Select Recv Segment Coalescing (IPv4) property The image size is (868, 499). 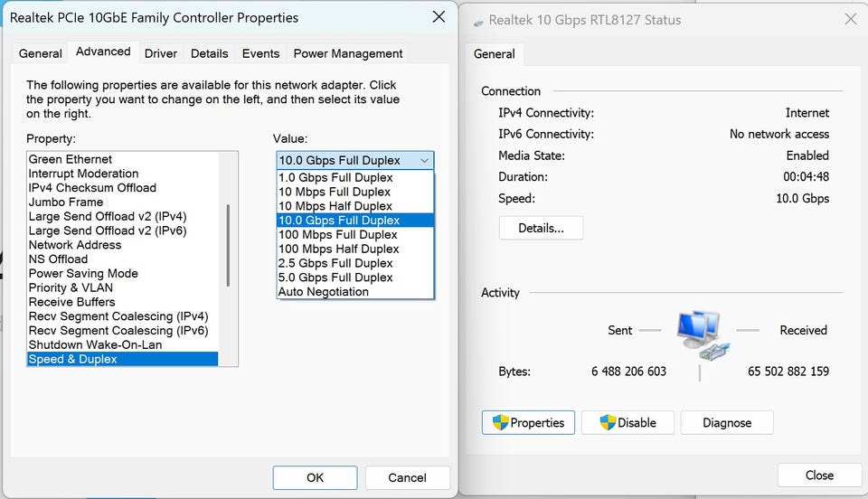(x=122, y=316)
